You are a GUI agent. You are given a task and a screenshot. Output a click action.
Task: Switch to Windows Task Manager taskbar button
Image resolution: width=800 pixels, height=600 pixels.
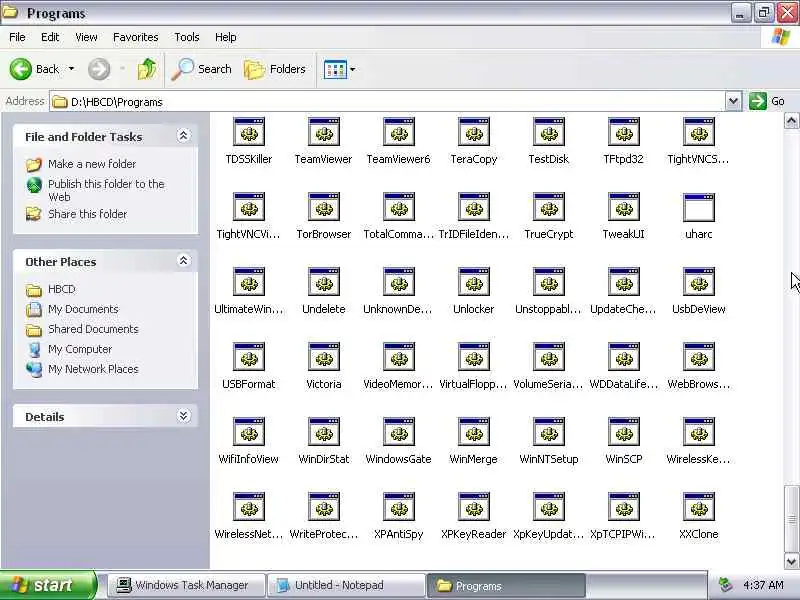[x=187, y=585]
